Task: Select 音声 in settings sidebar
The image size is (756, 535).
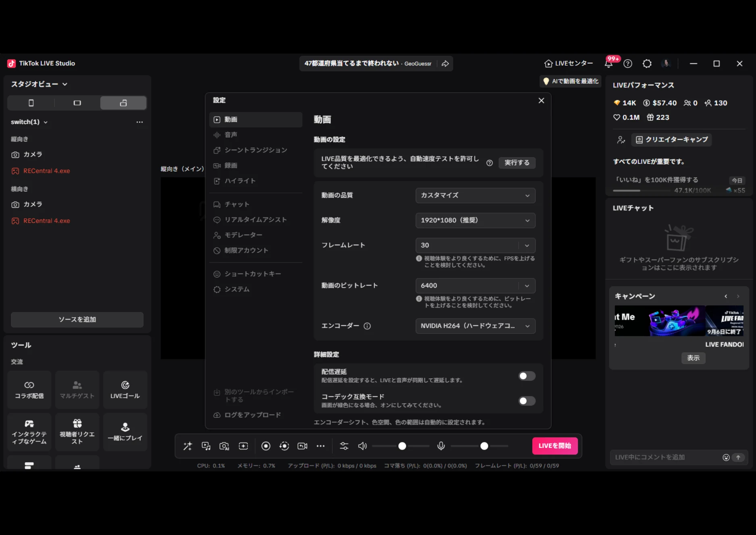Action: click(256, 135)
